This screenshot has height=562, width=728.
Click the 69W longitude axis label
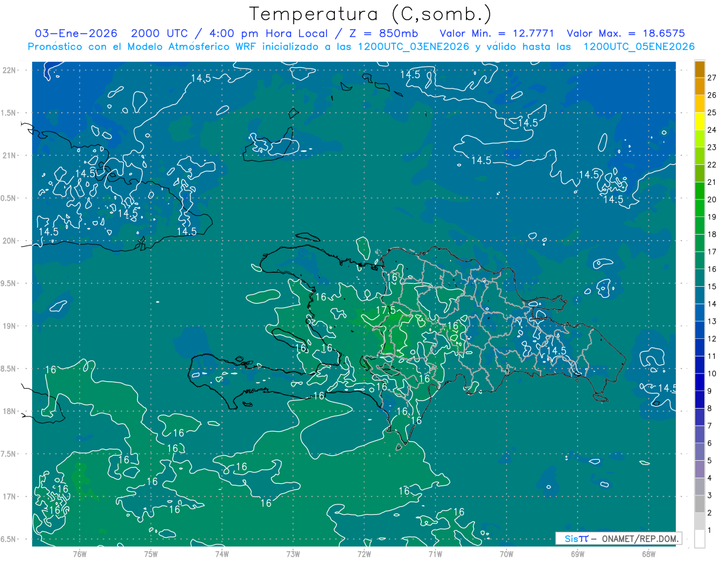click(x=578, y=554)
